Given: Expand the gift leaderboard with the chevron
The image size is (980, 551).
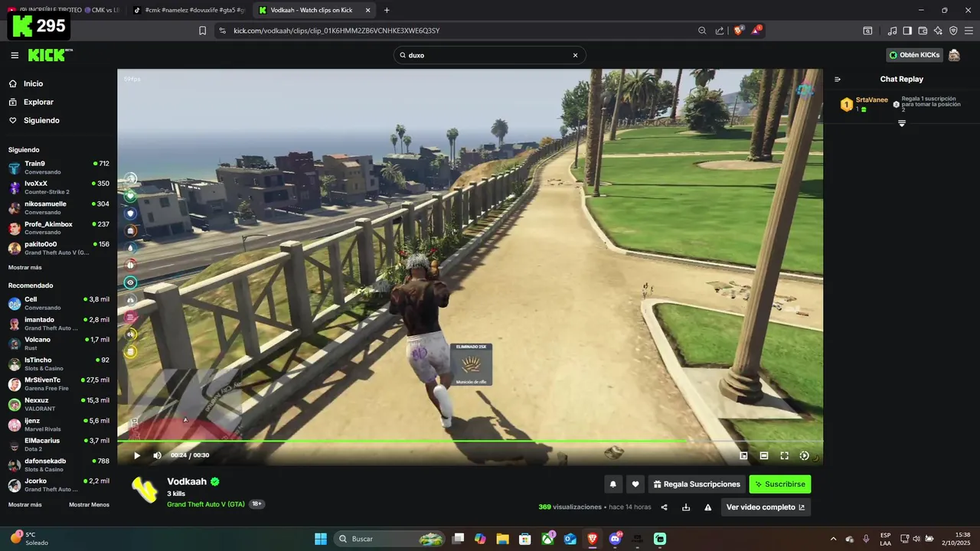Looking at the screenshot, I should point(902,123).
